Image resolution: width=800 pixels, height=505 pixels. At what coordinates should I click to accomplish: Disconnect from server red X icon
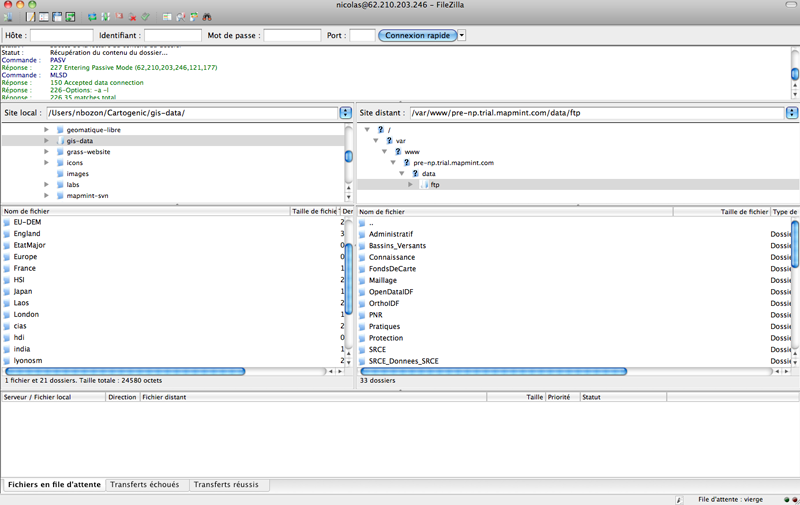[x=132, y=17]
